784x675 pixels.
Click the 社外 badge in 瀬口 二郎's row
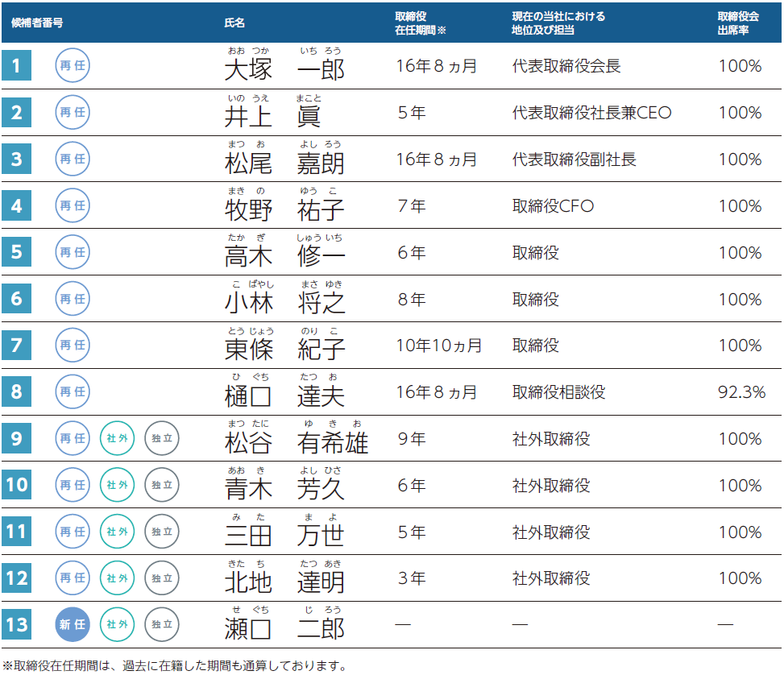(x=117, y=624)
